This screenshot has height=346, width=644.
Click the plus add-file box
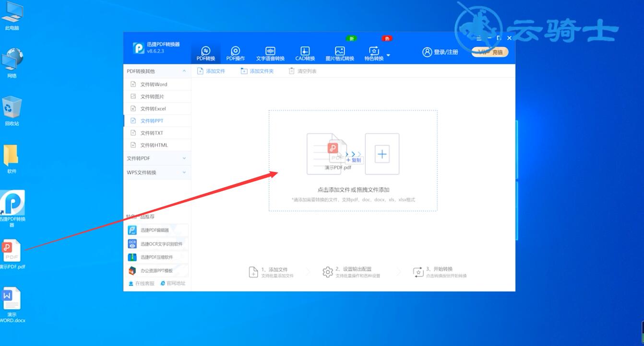(382, 154)
